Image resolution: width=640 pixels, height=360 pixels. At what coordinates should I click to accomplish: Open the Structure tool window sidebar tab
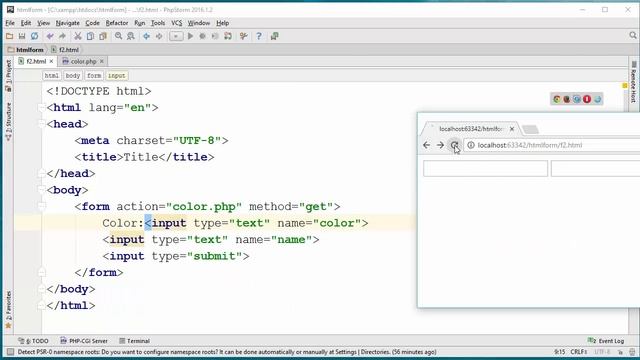(8, 121)
